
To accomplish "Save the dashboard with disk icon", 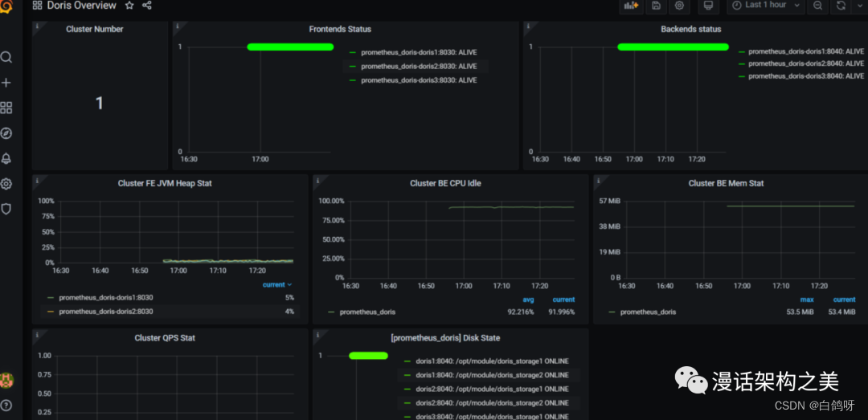I will click(656, 6).
